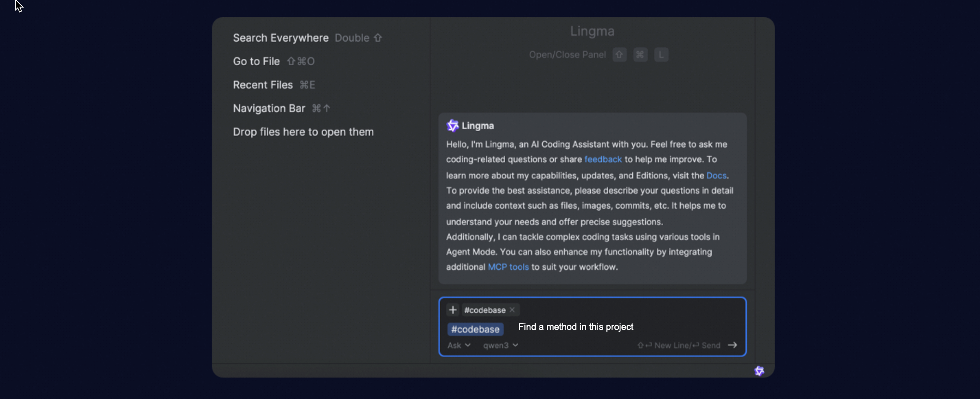Click the add context plus icon
The width and height of the screenshot is (980, 399).
(453, 310)
